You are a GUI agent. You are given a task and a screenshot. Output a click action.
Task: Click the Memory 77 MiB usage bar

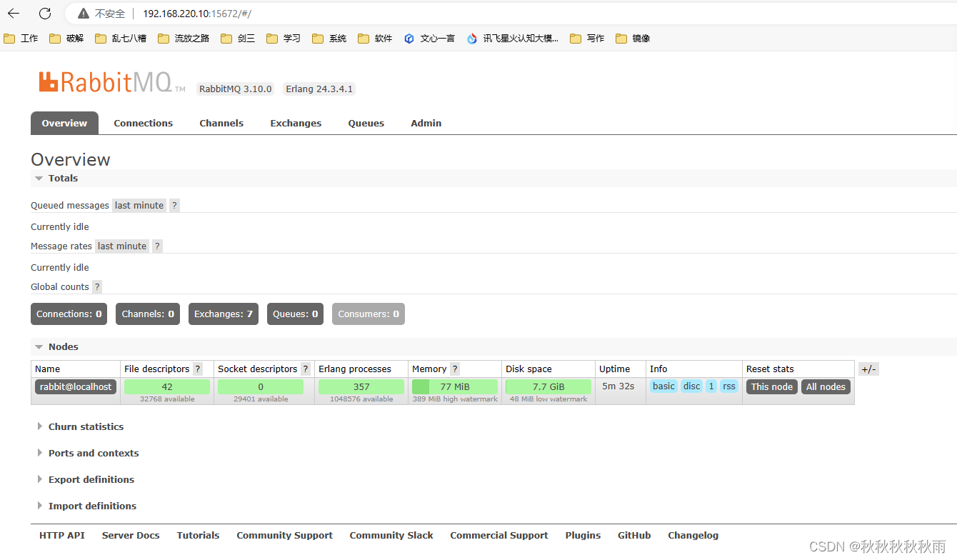point(455,386)
